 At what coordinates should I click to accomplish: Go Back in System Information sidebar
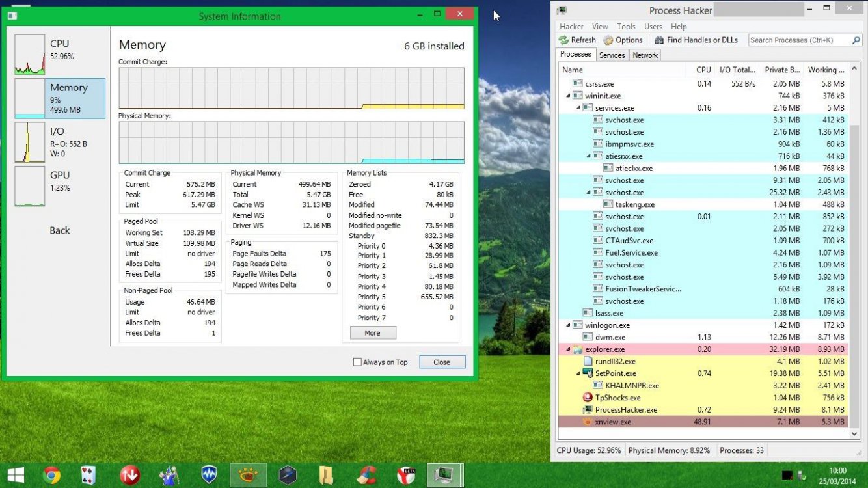click(60, 230)
